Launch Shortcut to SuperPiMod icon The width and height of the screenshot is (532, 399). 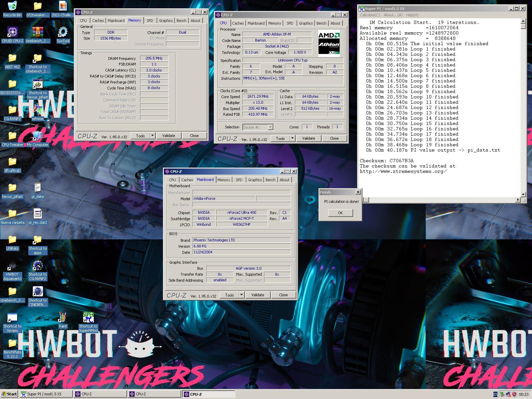88,323
